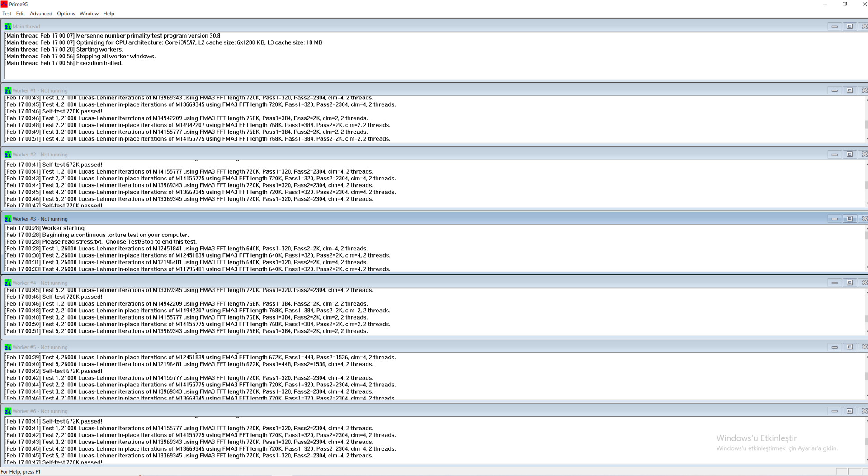Select the 'Worker #5 - Not running' title bar
This screenshot has height=476, width=868.
point(40,347)
